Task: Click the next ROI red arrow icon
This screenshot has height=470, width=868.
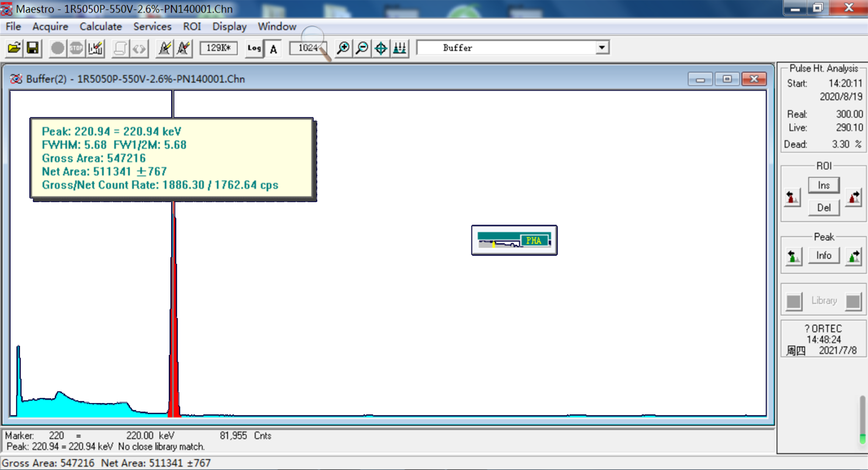Action: pyautogui.click(x=854, y=197)
